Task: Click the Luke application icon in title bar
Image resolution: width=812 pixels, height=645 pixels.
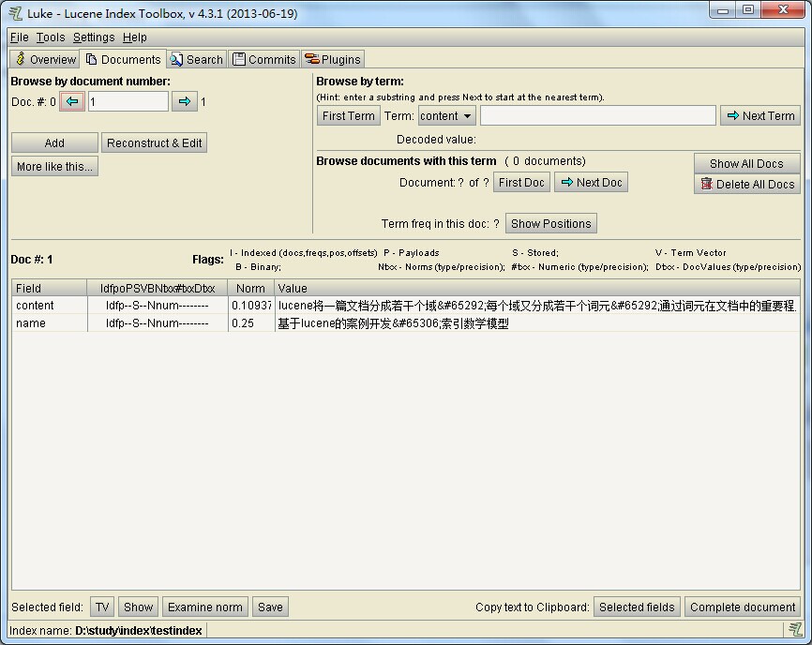Action: 16,13
